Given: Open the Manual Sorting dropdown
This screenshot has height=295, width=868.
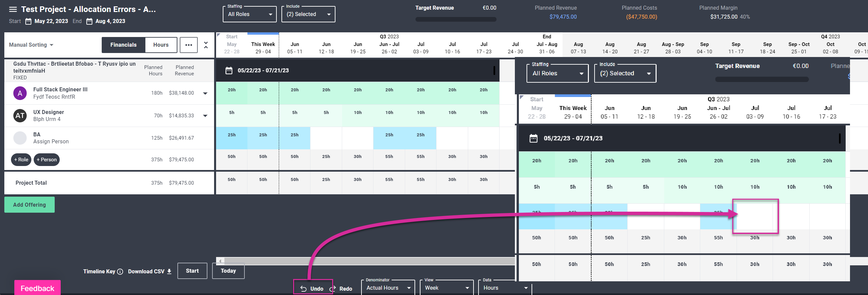Looking at the screenshot, I should 31,45.
